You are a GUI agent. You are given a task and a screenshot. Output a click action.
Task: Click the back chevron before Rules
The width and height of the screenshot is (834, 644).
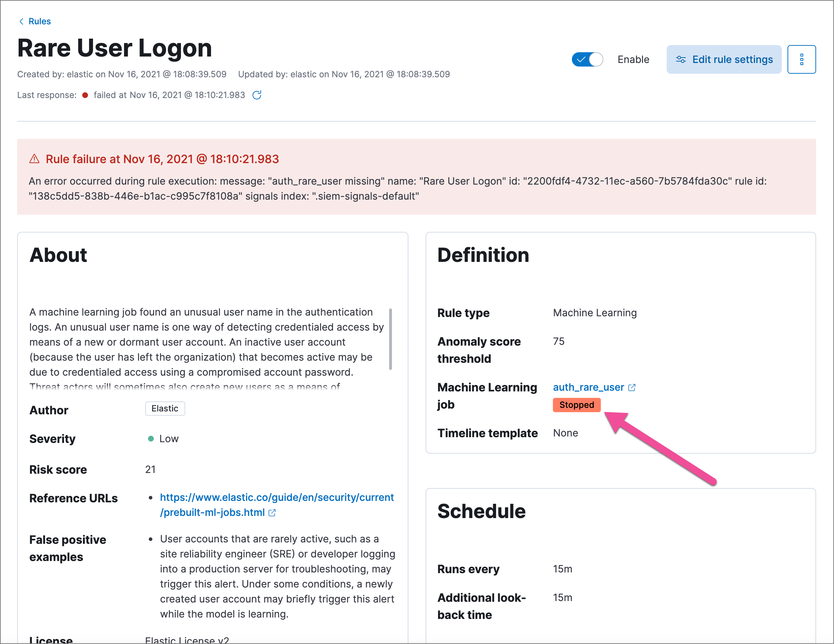[21, 21]
